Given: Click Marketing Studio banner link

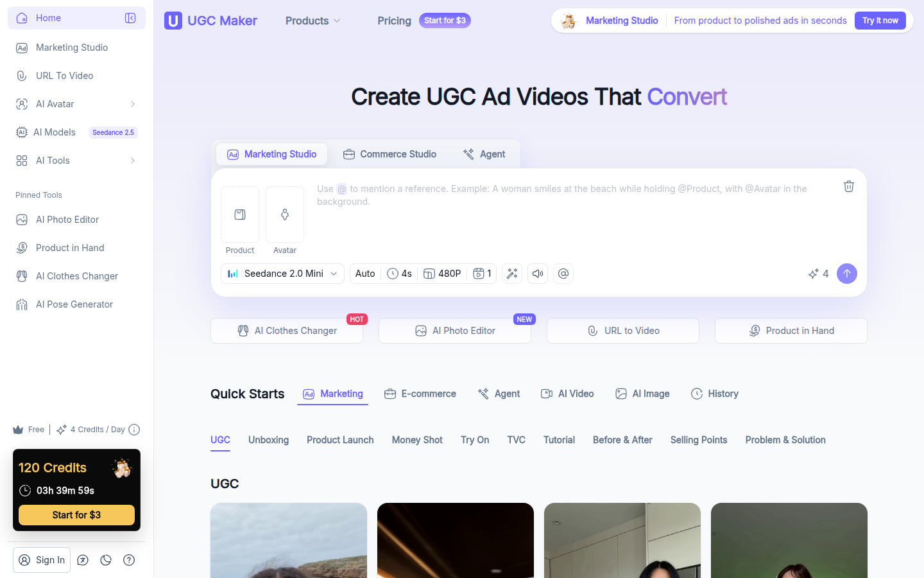Looking at the screenshot, I should point(622,21).
